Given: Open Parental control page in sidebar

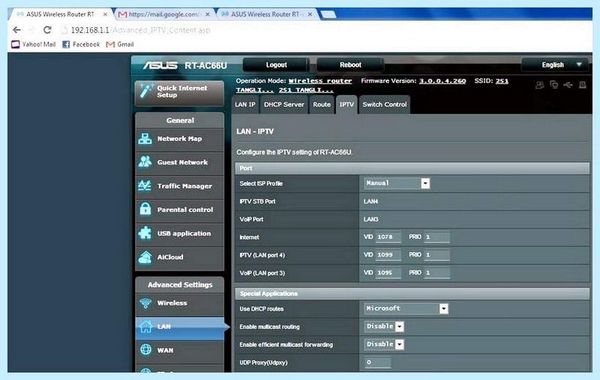Looking at the screenshot, I should [179, 210].
